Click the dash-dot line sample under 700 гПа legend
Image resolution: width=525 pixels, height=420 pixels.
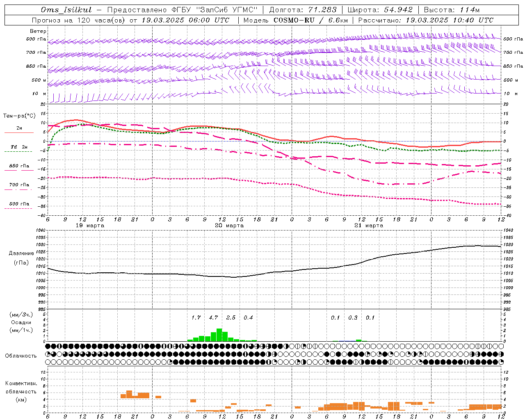[x=18, y=189]
